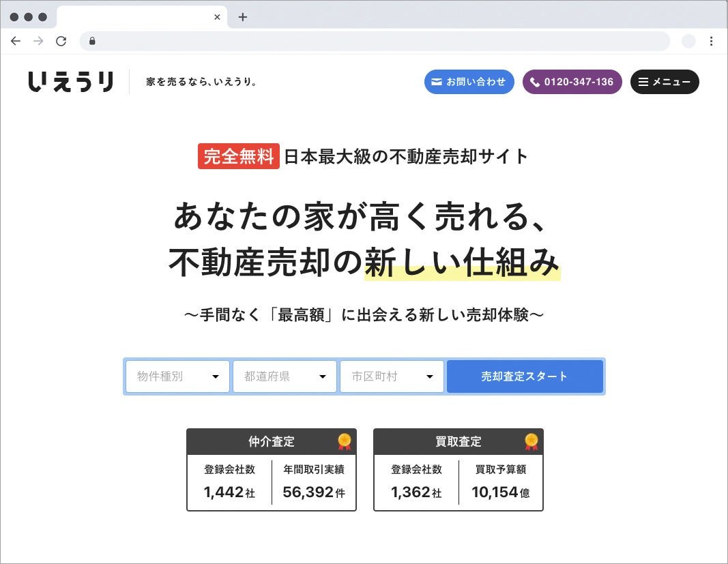Click the 仲介査定 card header
The height and width of the screenshot is (564, 728).
tap(272, 441)
